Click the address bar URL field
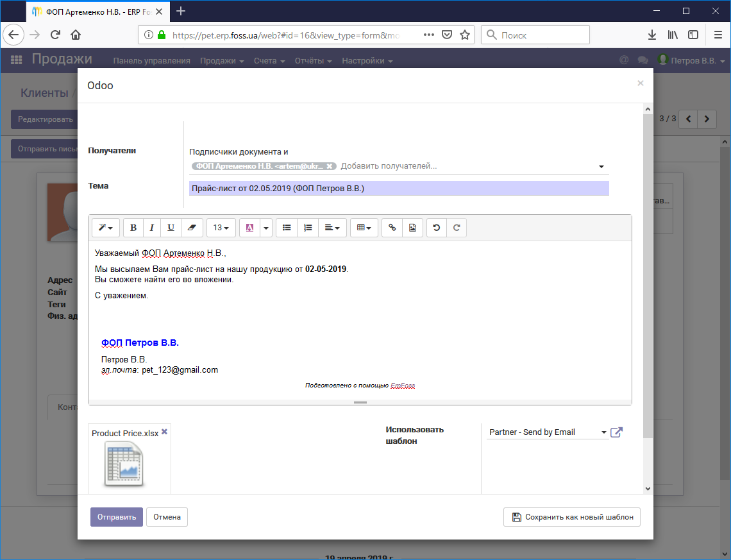Image resolution: width=731 pixels, height=560 pixels. (285, 35)
